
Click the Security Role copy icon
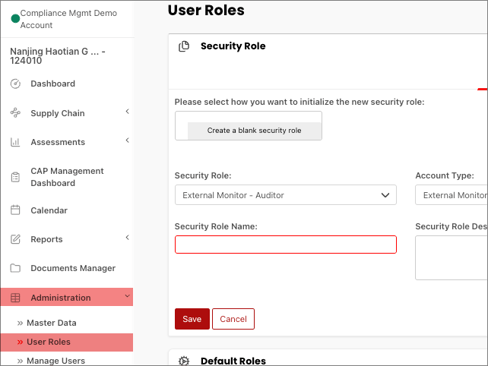click(x=184, y=46)
